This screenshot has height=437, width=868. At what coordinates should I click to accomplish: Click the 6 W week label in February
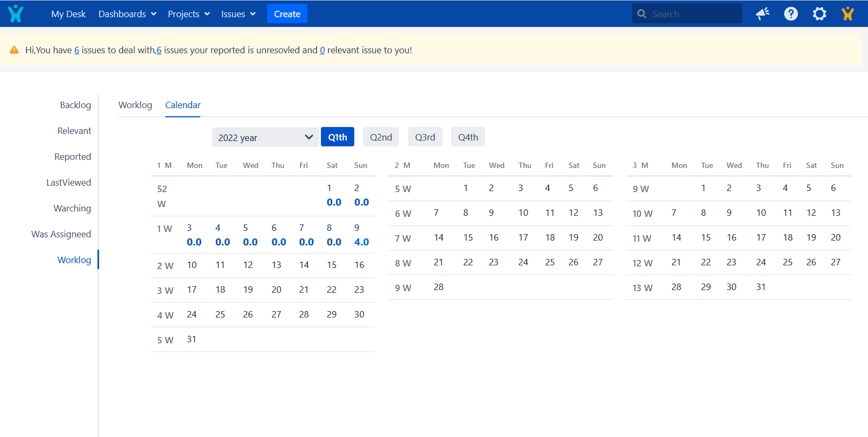pyautogui.click(x=403, y=214)
